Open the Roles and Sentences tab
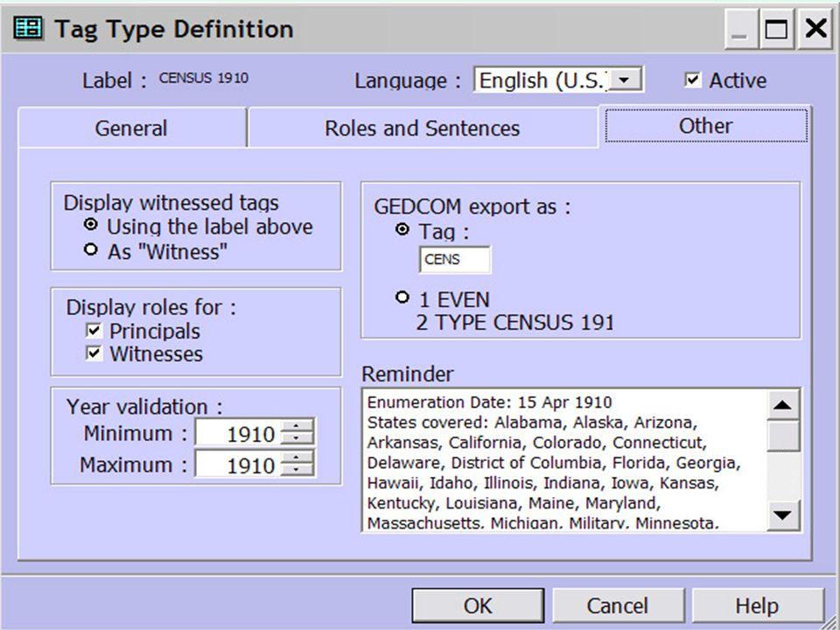 pyautogui.click(x=422, y=128)
